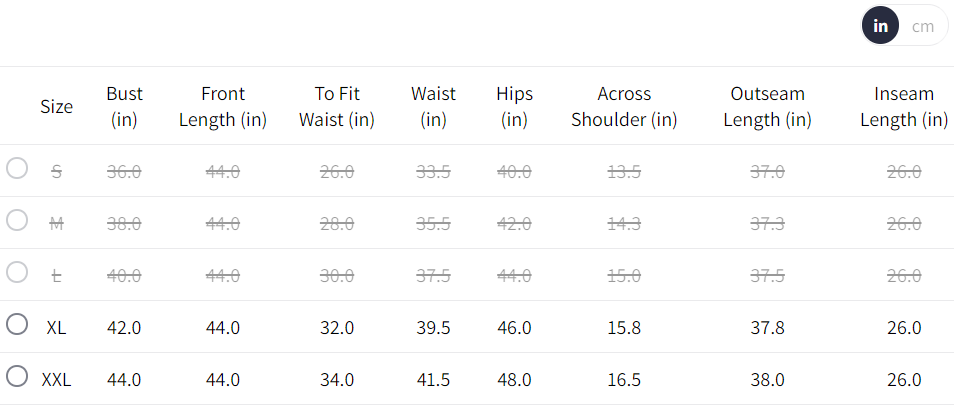Click the XXL size label

57,380
